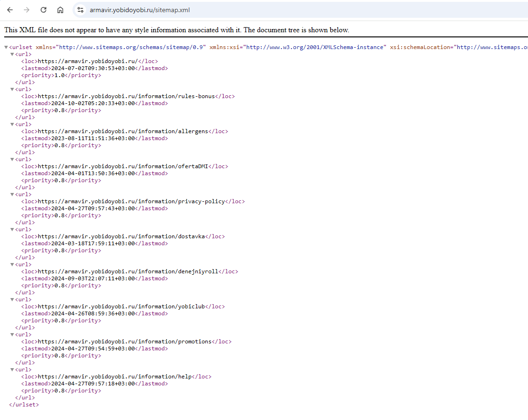
Task: Click the xmlns:xsi XMLSchema-instance attribute value
Action: tap(315, 47)
